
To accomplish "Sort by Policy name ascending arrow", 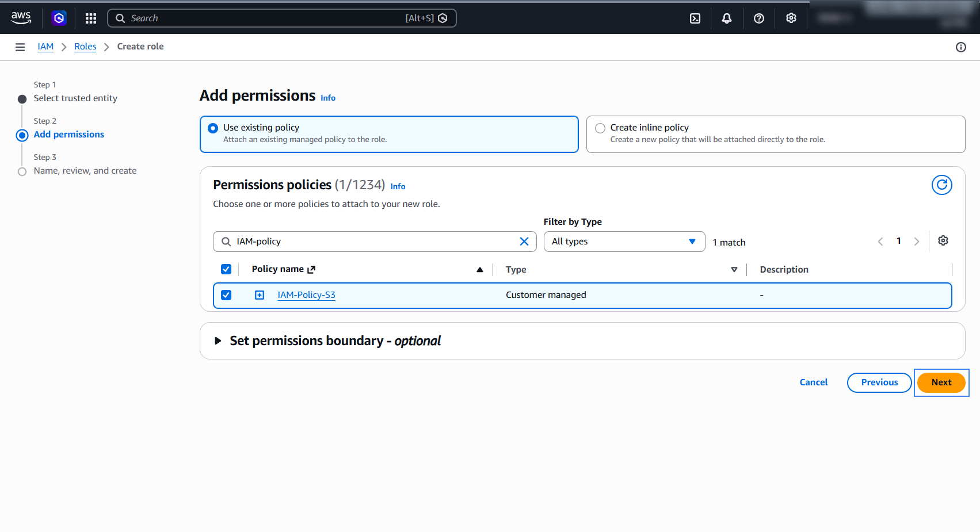I will point(480,270).
